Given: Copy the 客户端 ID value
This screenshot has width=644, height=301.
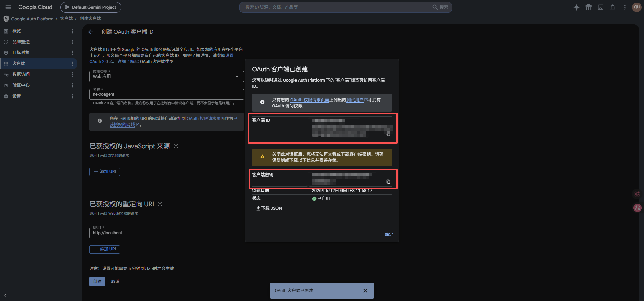Looking at the screenshot, I should (x=388, y=134).
